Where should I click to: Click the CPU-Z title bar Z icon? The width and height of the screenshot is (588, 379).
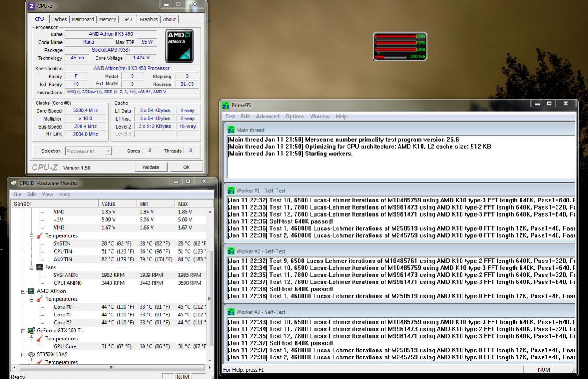pyautogui.click(x=31, y=6)
